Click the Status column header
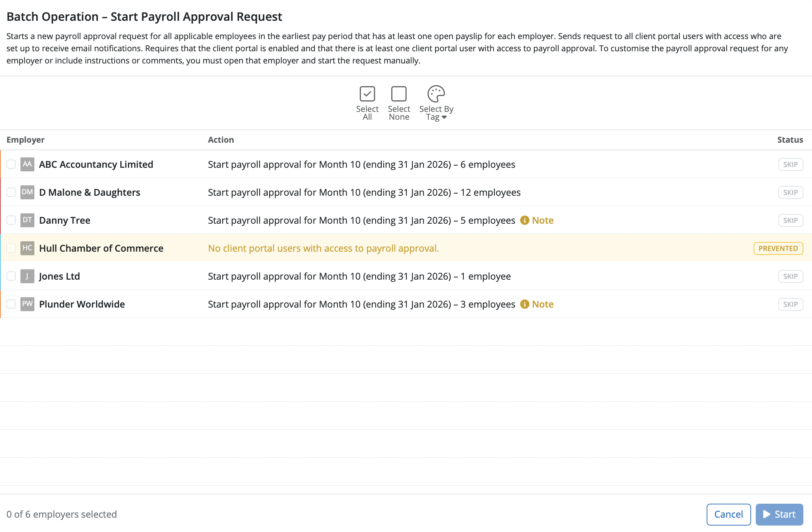812x532 pixels. click(x=790, y=140)
